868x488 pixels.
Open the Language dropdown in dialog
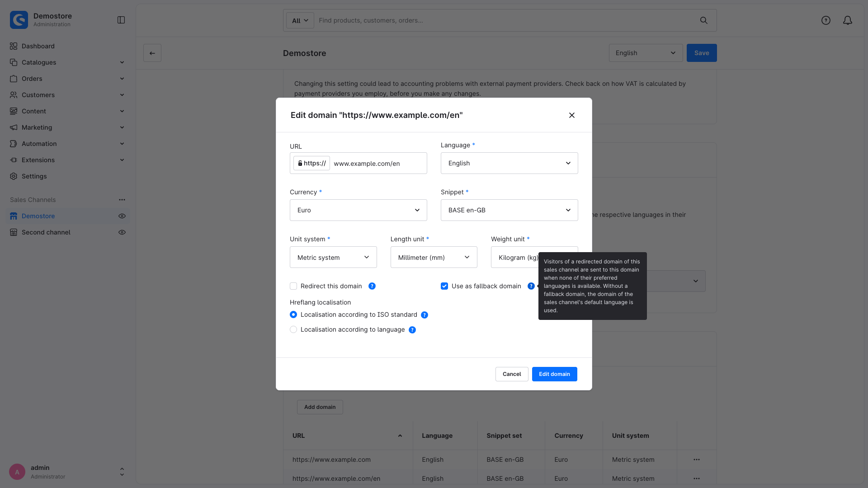pyautogui.click(x=509, y=163)
